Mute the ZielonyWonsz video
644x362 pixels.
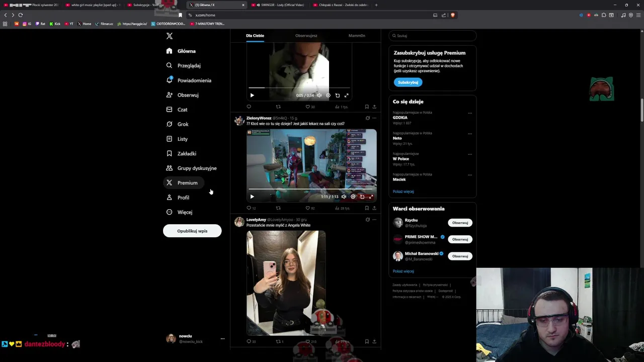pyautogui.click(x=344, y=197)
